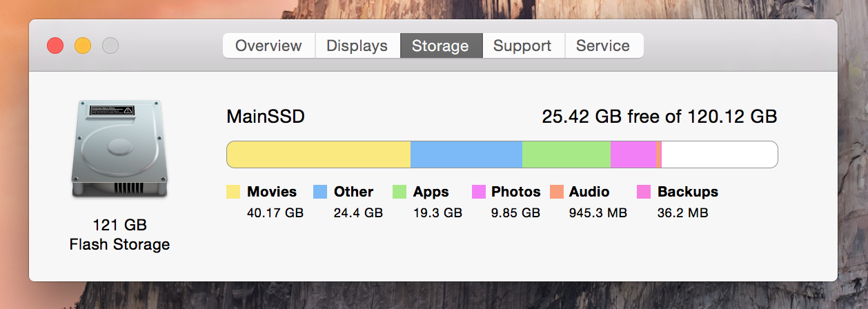Screen dimensions: 868x309
Task: Click the yellow Movies segment in storage bar
Action: click(319, 154)
